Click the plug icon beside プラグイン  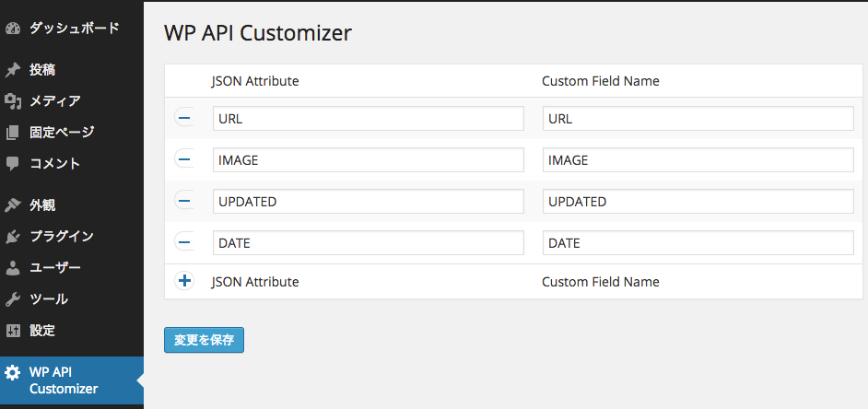[12, 237]
